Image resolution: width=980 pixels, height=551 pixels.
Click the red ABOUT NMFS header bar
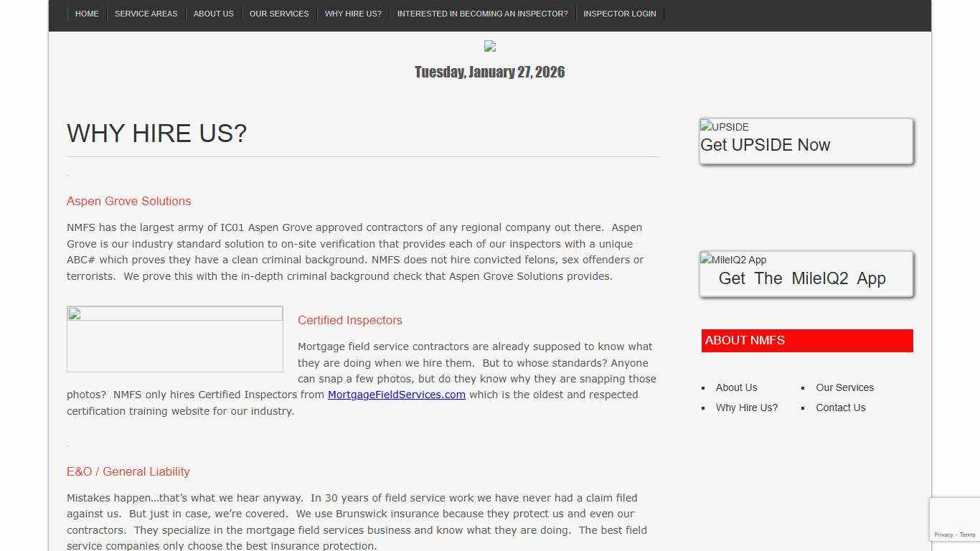pyautogui.click(x=807, y=340)
